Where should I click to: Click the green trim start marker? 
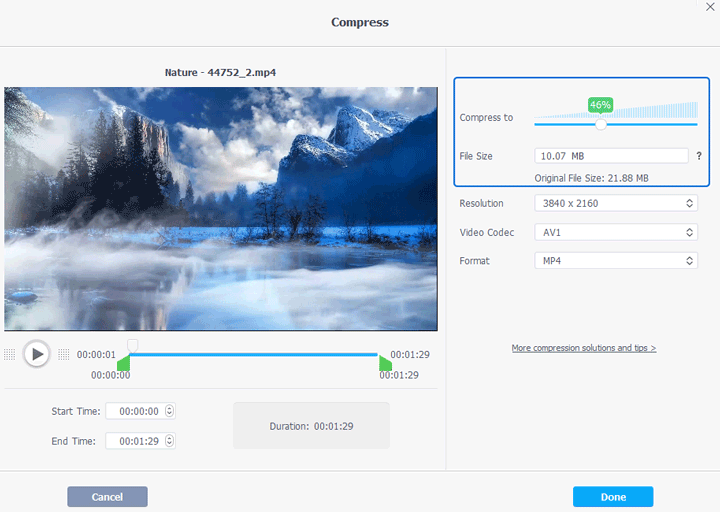coord(124,363)
